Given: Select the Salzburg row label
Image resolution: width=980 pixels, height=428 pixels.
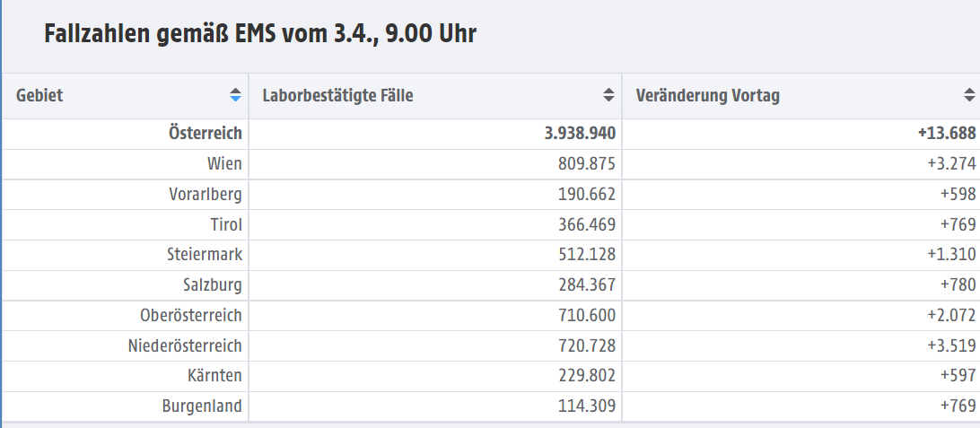Looking at the screenshot, I should coord(213,285).
